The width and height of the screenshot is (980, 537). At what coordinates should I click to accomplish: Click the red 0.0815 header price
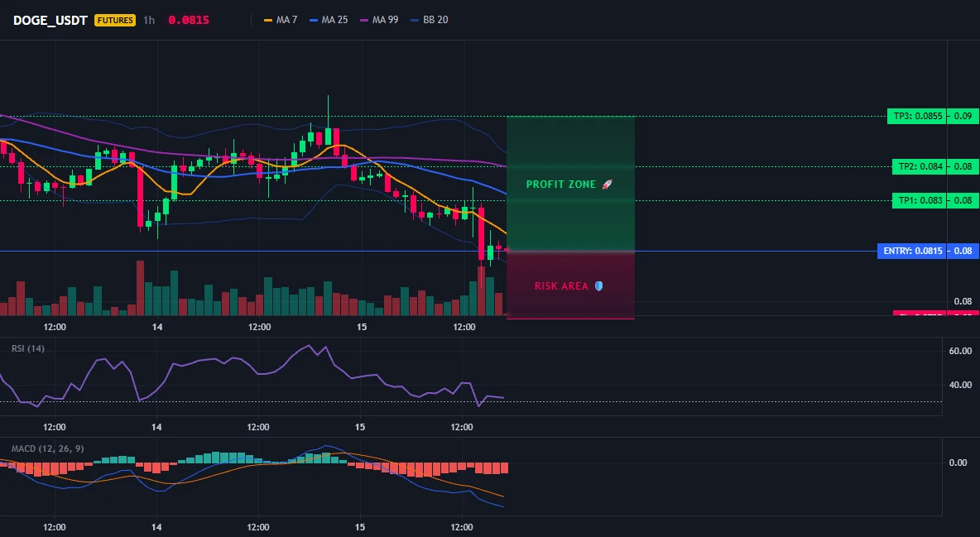point(189,20)
